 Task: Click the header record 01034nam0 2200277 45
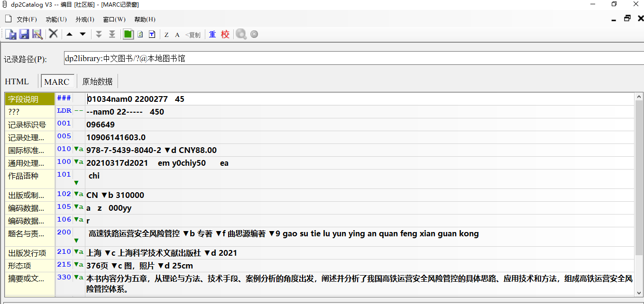click(136, 99)
